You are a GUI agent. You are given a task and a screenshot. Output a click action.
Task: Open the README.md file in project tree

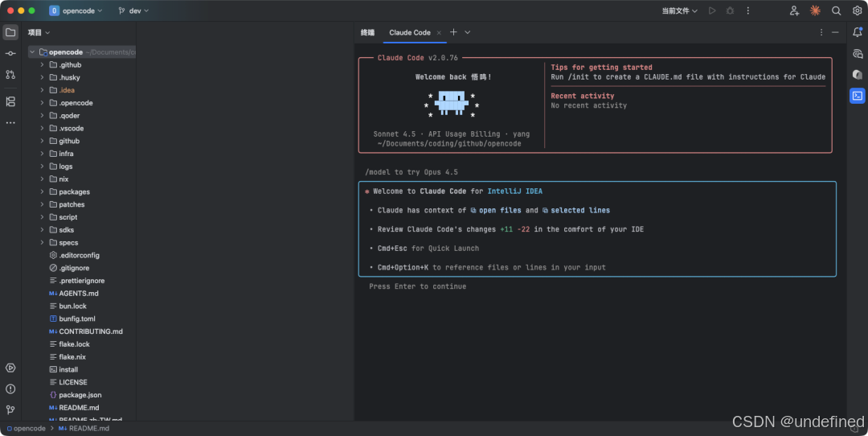click(x=79, y=408)
